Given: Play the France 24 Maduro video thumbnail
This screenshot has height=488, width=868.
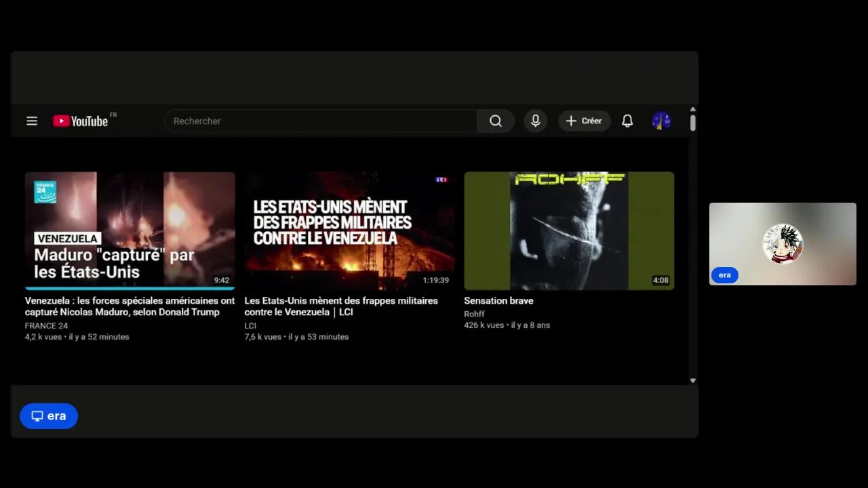Looking at the screenshot, I should (130, 230).
